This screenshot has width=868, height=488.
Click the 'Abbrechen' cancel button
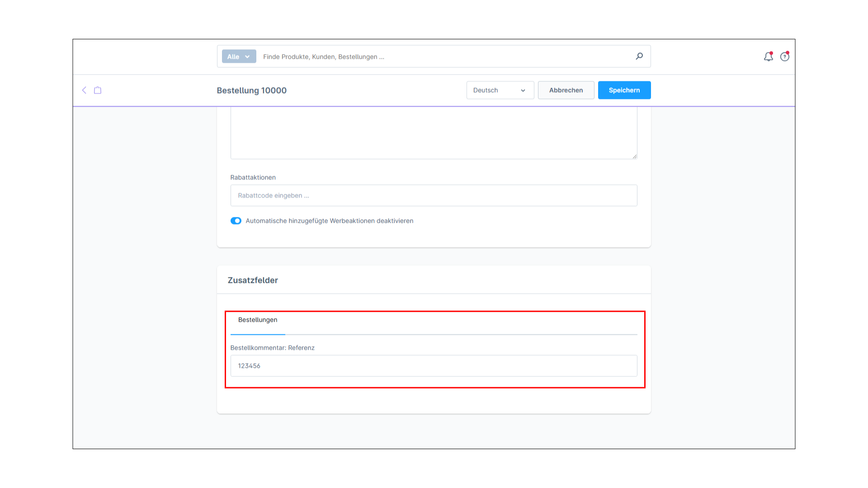(x=566, y=90)
